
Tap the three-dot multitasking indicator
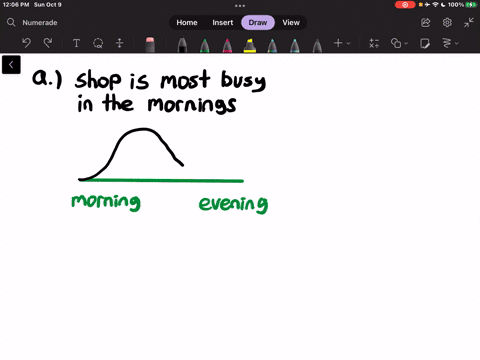click(x=240, y=5)
